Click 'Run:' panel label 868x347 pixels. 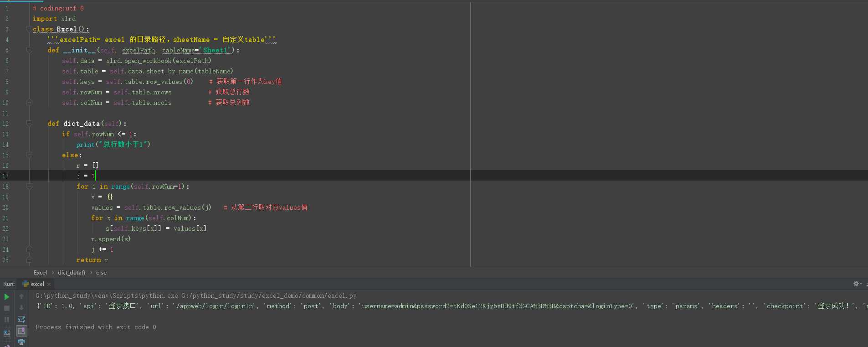9,284
